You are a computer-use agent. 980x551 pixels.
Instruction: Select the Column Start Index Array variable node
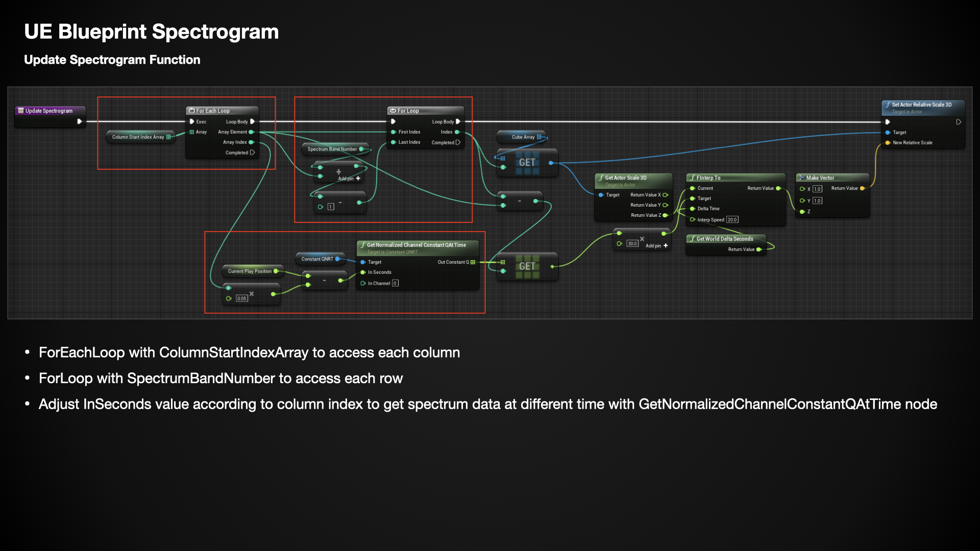click(x=141, y=137)
